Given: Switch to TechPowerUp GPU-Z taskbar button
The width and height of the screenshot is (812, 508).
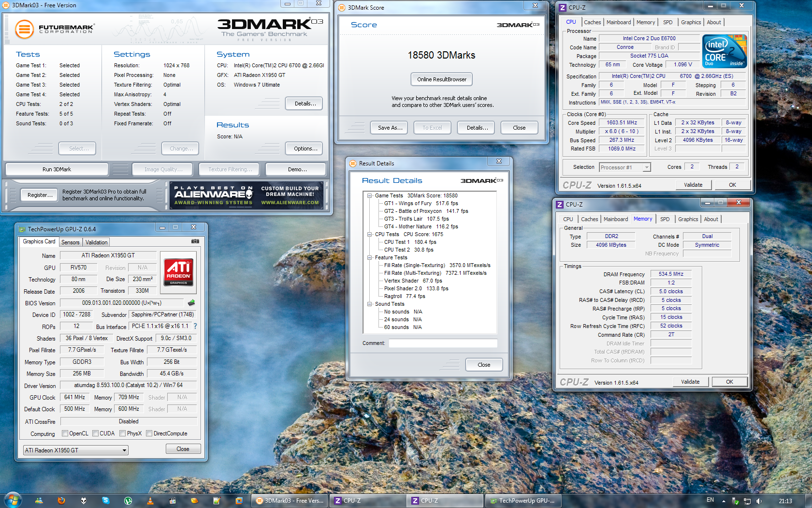Looking at the screenshot, I should pos(523,501).
